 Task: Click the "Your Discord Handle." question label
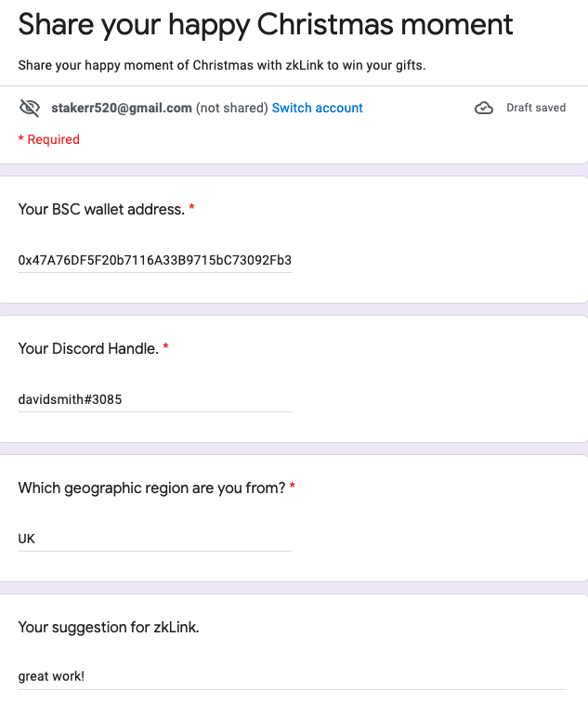[x=88, y=349]
